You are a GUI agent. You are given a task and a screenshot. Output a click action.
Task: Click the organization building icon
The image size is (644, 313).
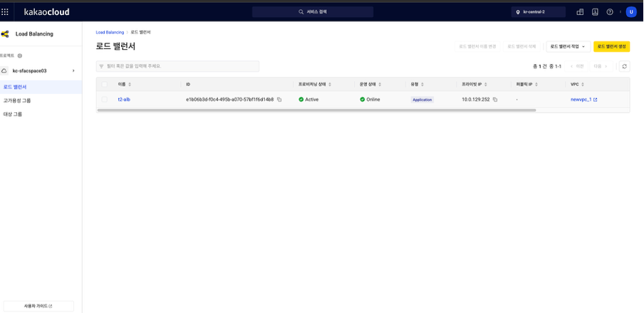580,12
